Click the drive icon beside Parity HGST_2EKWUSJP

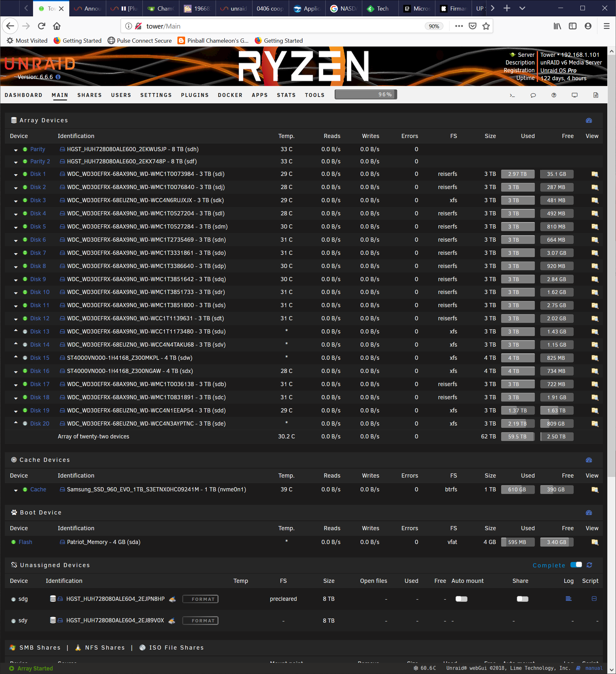pos(62,150)
